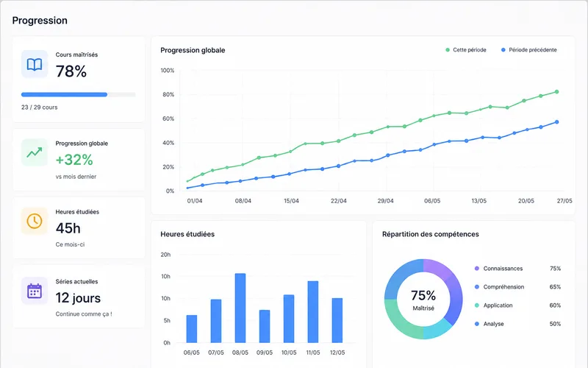This screenshot has width=588, height=368.
Task: Click the green trending arrow icon
Action: click(x=35, y=152)
